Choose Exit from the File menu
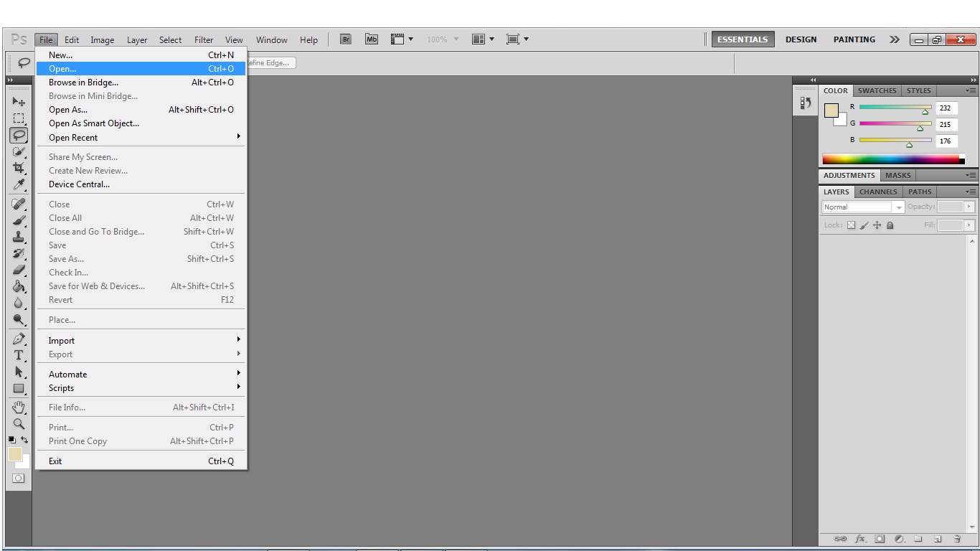 point(141,461)
